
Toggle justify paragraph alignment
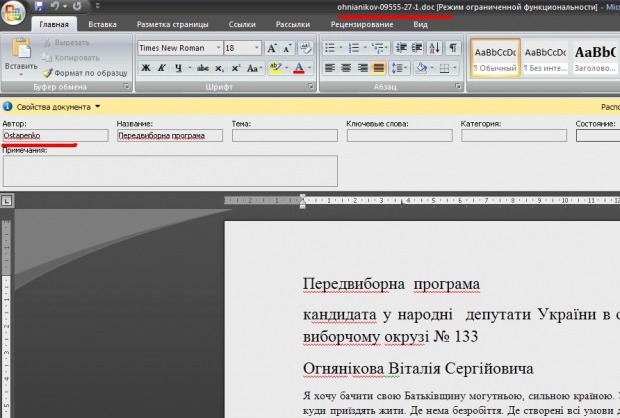point(378,68)
